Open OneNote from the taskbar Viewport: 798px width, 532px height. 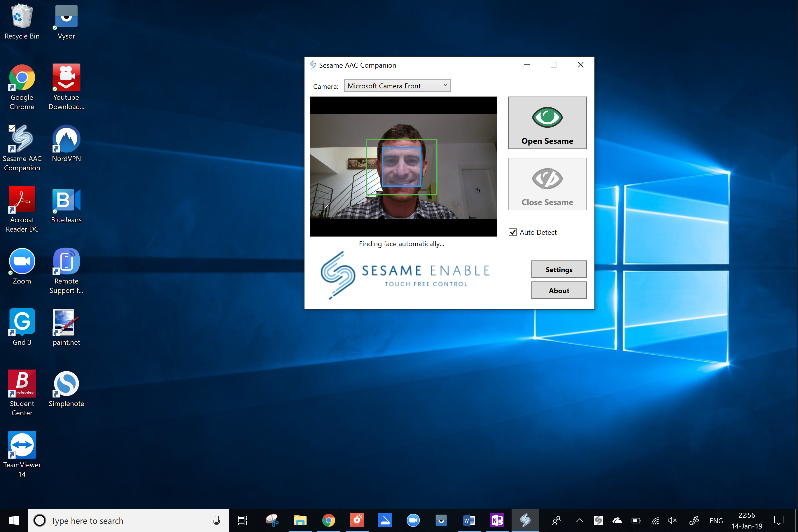(497, 520)
